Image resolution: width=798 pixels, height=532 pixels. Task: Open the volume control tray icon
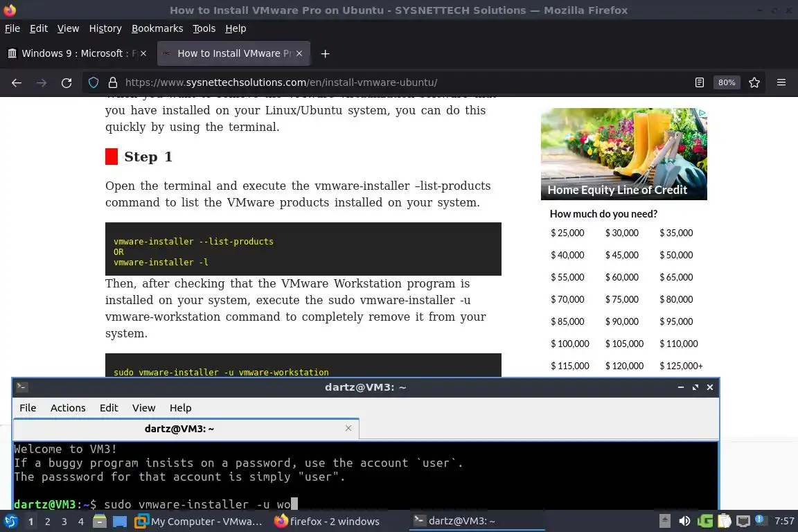[x=684, y=521]
